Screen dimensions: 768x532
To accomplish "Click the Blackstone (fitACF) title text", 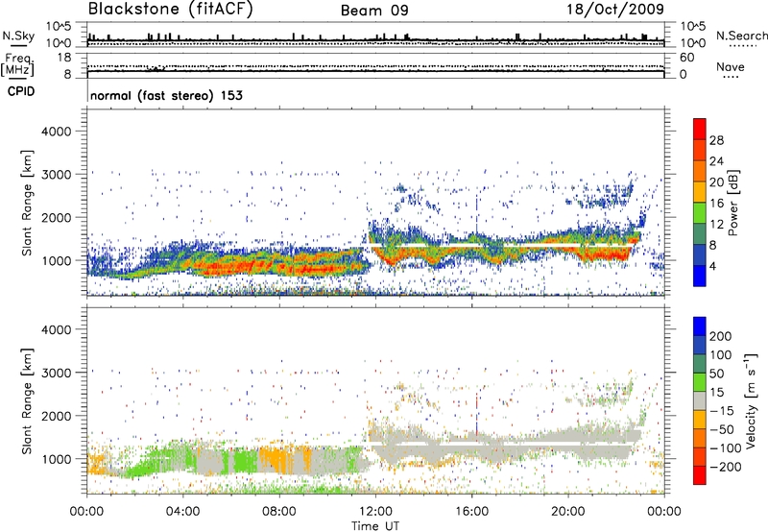I will (x=170, y=10).
